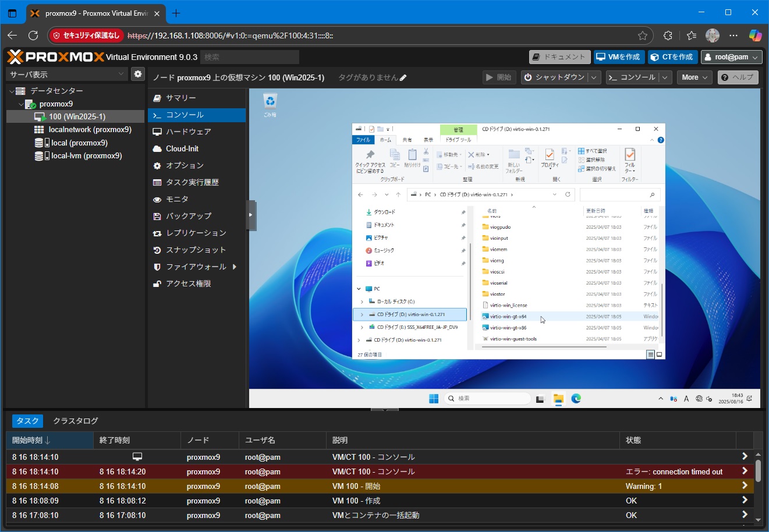Sort by the Start Time (開始時刻) column
The width and height of the screenshot is (769, 532).
click(49, 440)
